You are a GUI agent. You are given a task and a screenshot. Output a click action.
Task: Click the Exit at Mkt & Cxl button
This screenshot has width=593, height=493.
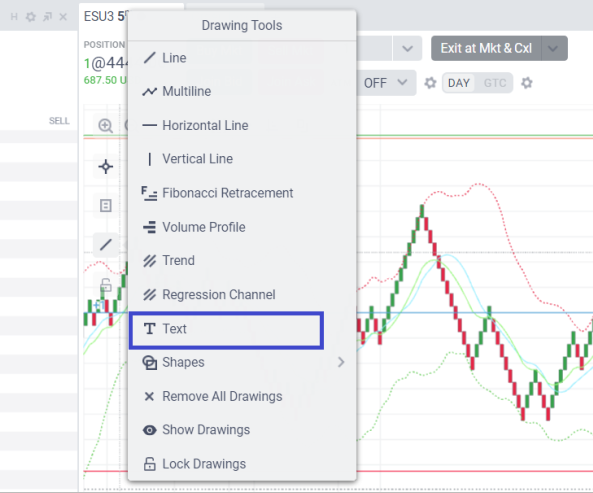486,48
